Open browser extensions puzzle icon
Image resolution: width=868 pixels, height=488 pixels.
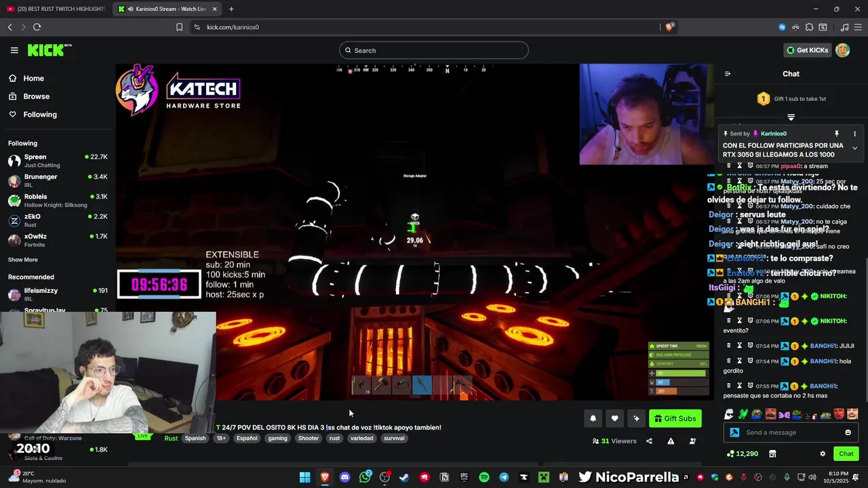coord(809,27)
